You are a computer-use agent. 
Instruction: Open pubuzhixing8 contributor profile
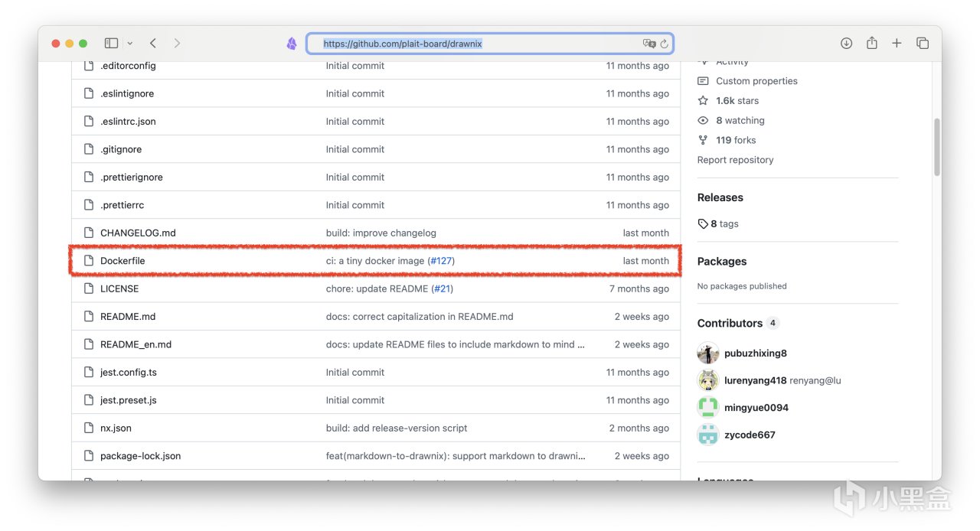pos(756,353)
